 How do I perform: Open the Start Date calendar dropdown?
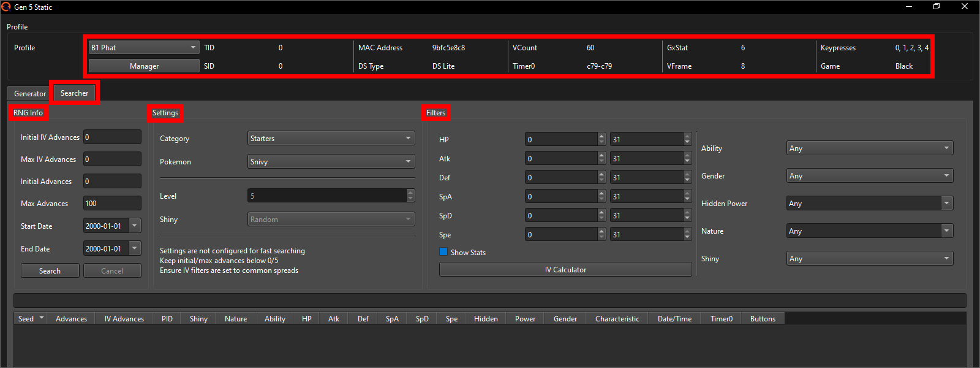135,226
